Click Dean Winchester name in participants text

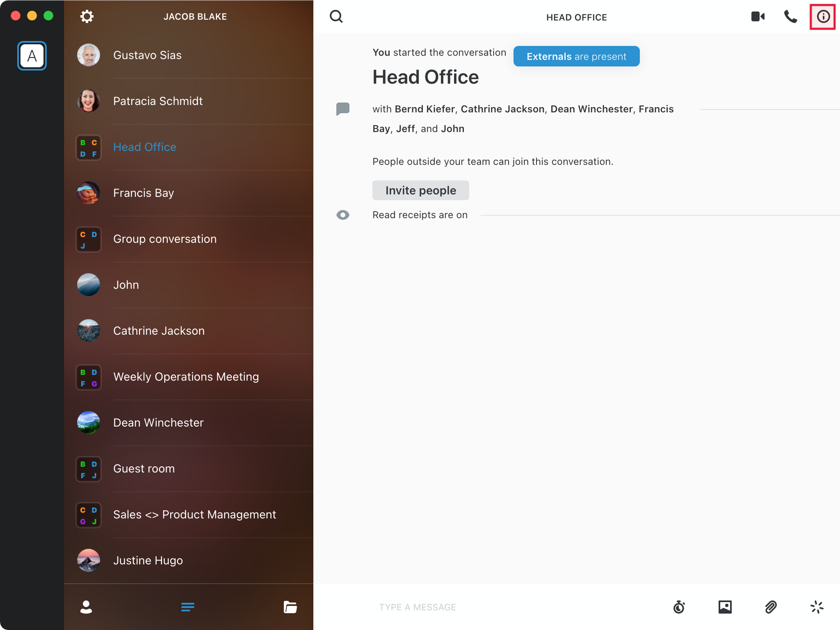pos(591,109)
